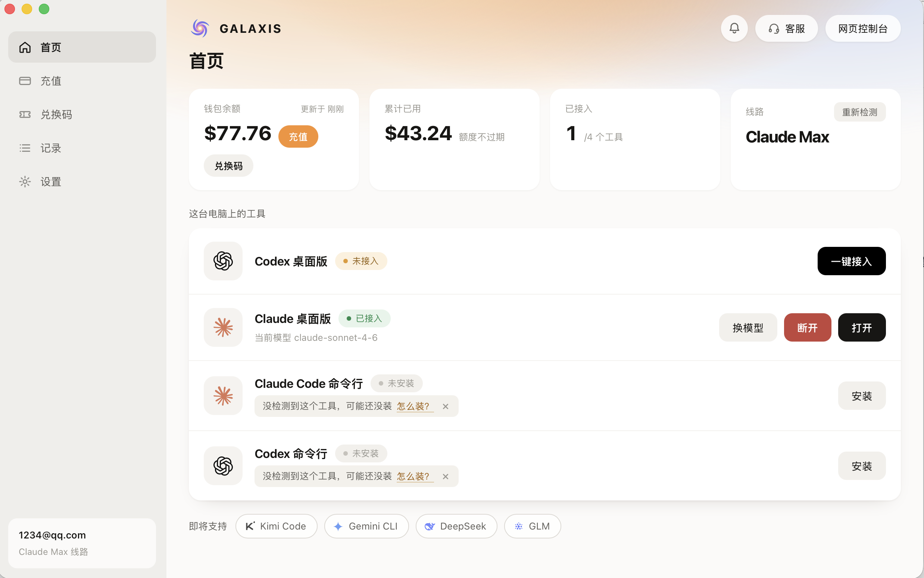
Task: Open 怎么装? link under Claude Code 命令行
Action: (415, 406)
